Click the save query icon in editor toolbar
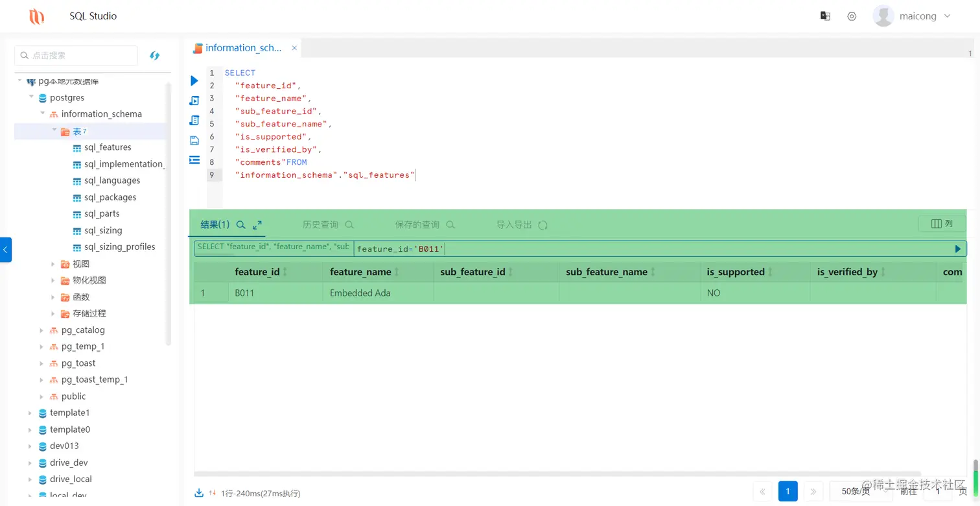980x506 pixels. click(x=194, y=139)
